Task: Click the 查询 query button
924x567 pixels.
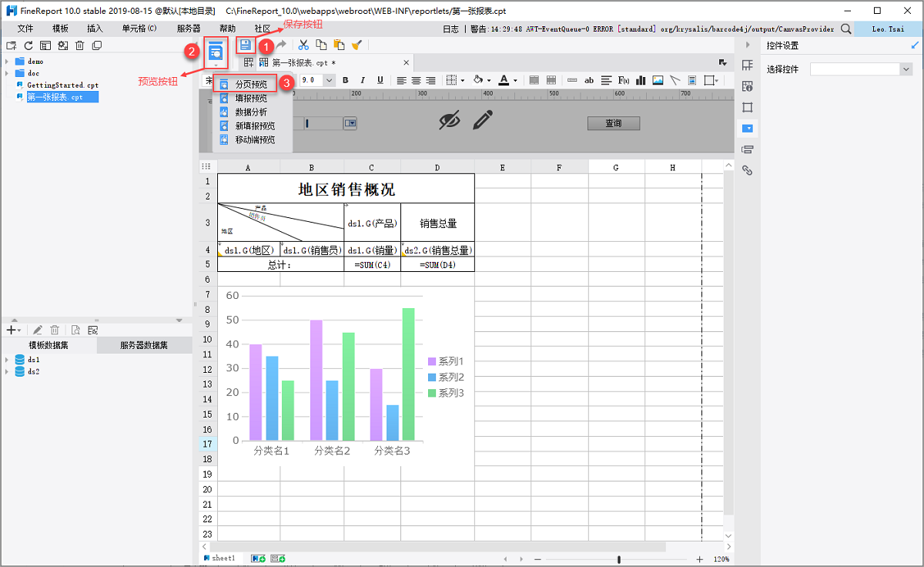Action: click(614, 123)
